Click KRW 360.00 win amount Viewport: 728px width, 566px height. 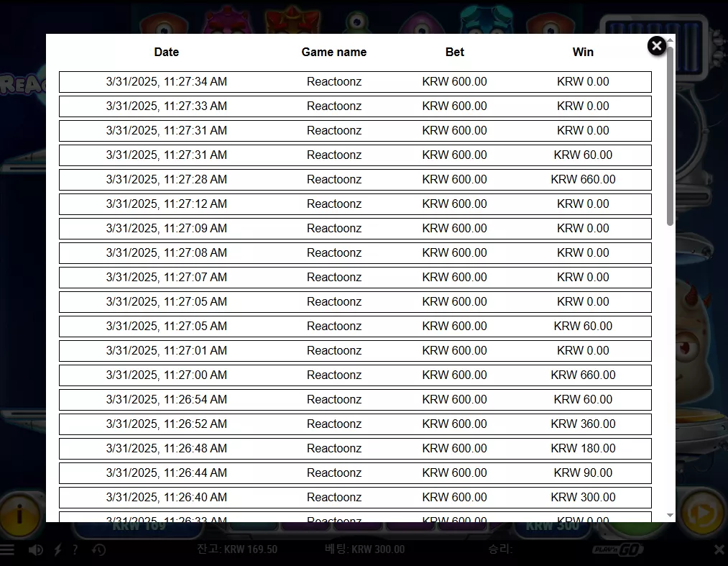(x=583, y=424)
